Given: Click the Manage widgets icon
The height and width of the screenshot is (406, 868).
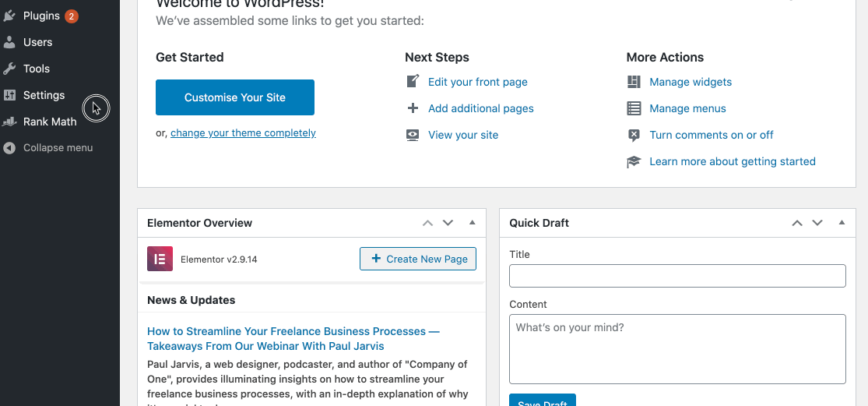Looking at the screenshot, I should (634, 82).
